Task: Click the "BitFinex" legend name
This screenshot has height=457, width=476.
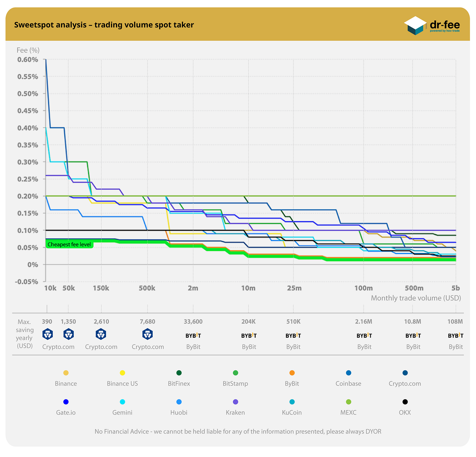Action: pyautogui.click(x=179, y=384)
